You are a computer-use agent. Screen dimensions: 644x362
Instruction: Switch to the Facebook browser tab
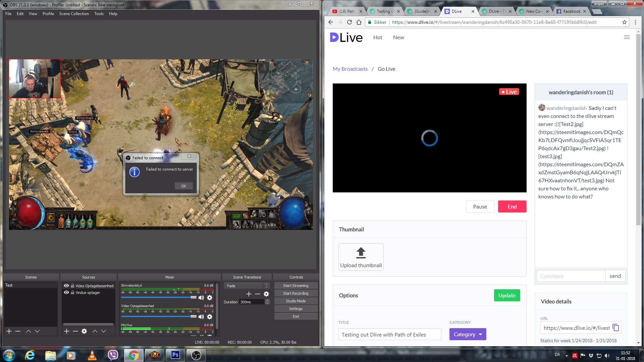coord(572,11)
